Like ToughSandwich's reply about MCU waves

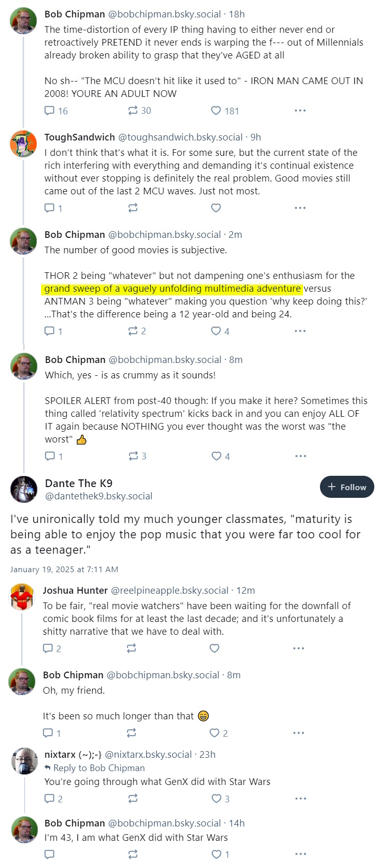click(x=216, y=208)
